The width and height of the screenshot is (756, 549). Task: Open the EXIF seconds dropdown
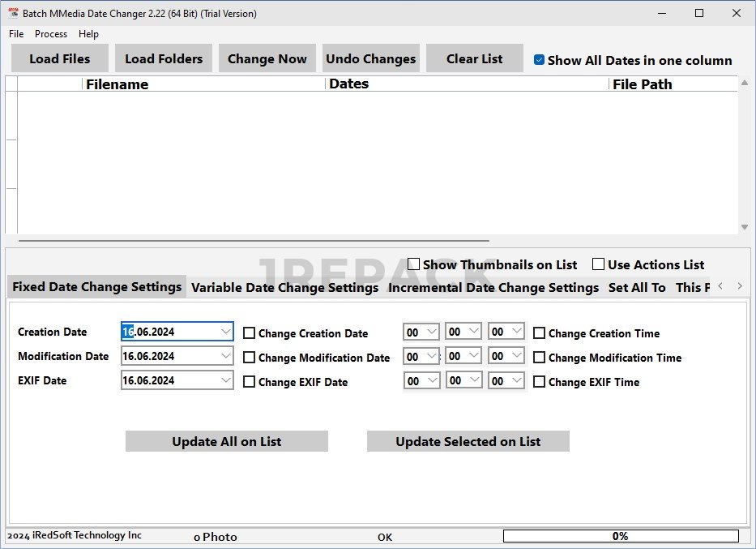(x=517, y=380)
